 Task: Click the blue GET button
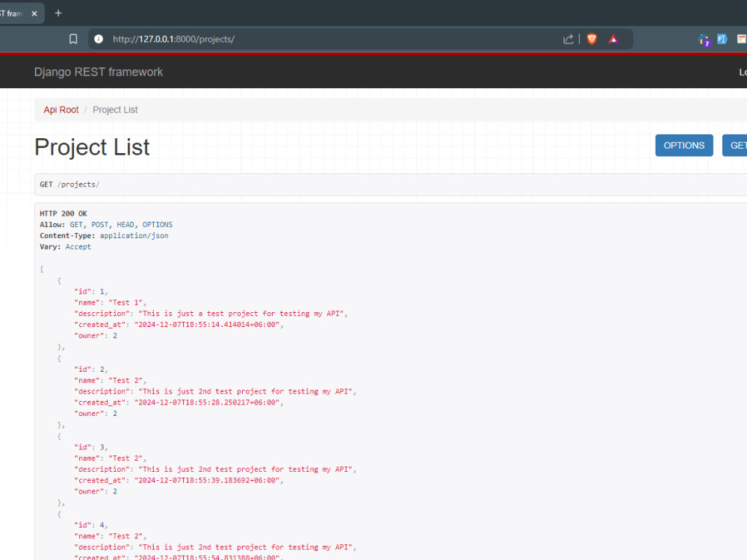(735, 146)
